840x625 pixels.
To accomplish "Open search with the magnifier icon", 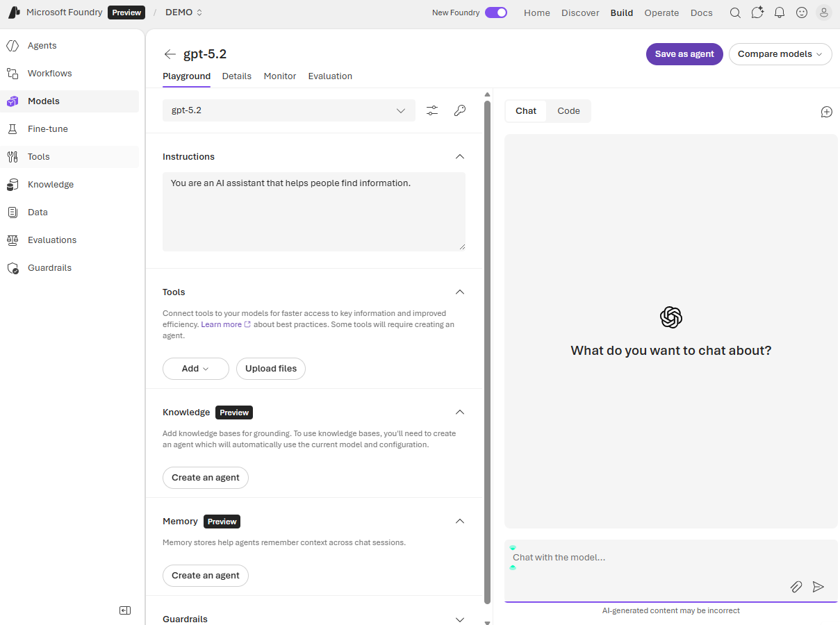I will (x=735, y=12).
